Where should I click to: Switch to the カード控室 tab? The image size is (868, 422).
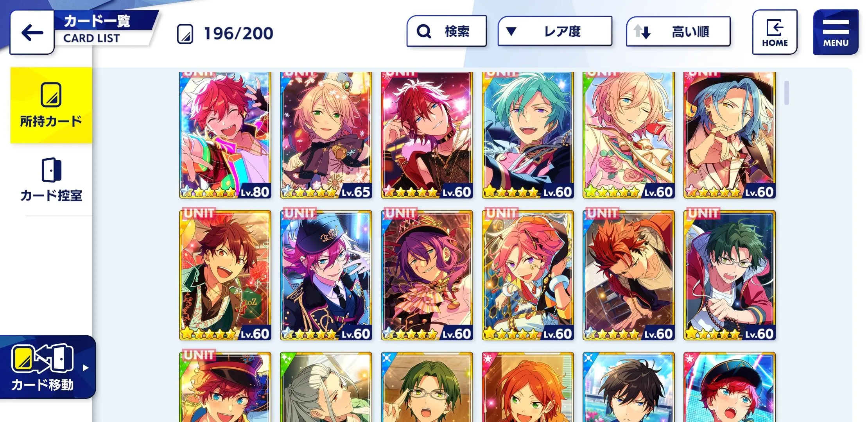click(51, 180)
